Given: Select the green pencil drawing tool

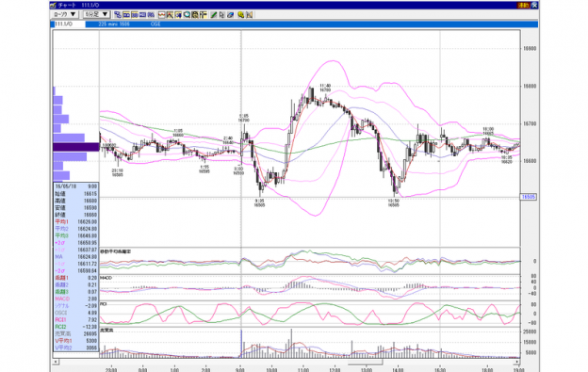Looking at the screenshot, I should (214, 15).
